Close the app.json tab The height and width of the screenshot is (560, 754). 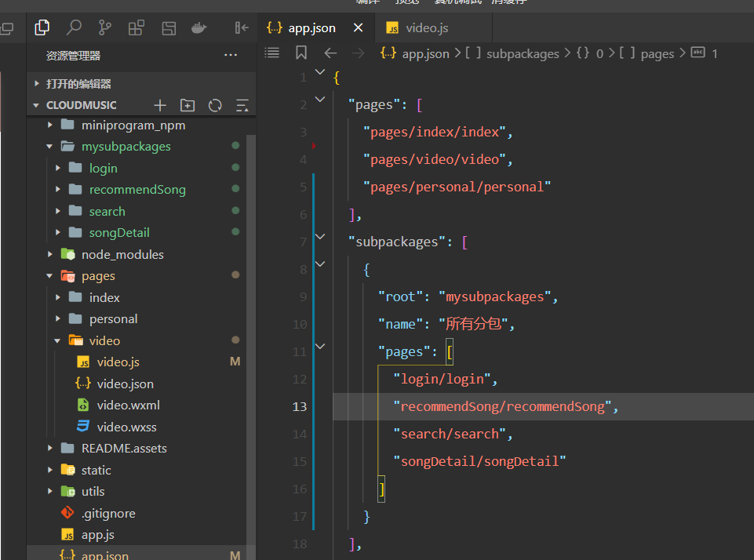[x=358, y=28]
